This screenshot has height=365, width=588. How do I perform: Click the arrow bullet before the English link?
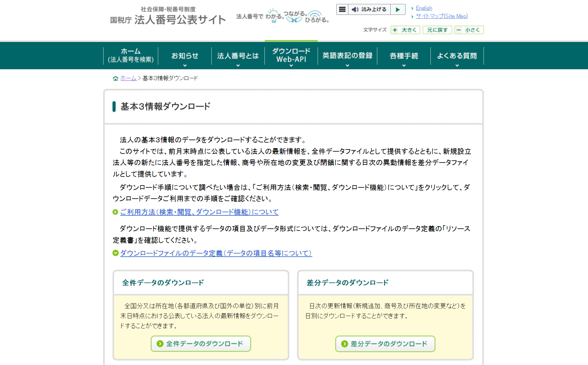412,8
